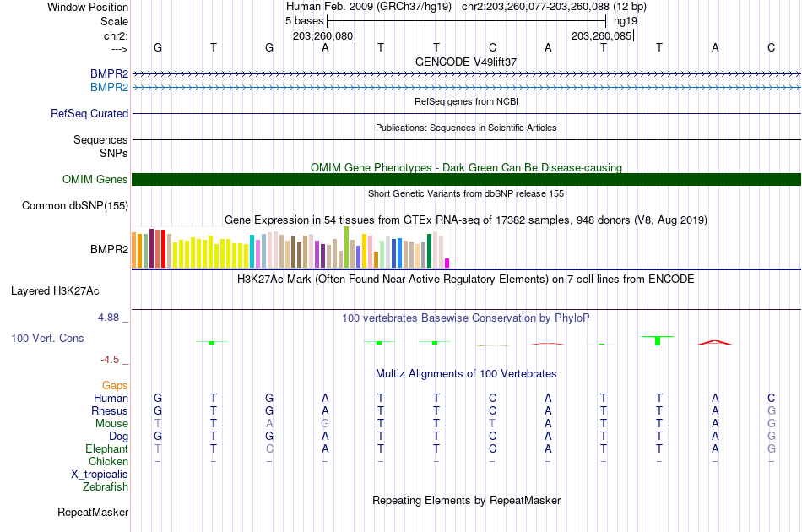This screenshot has width=802, height=532.
Task: Click Multiz Alignments of 100 Vertebrates title
Action: [466, 374]
